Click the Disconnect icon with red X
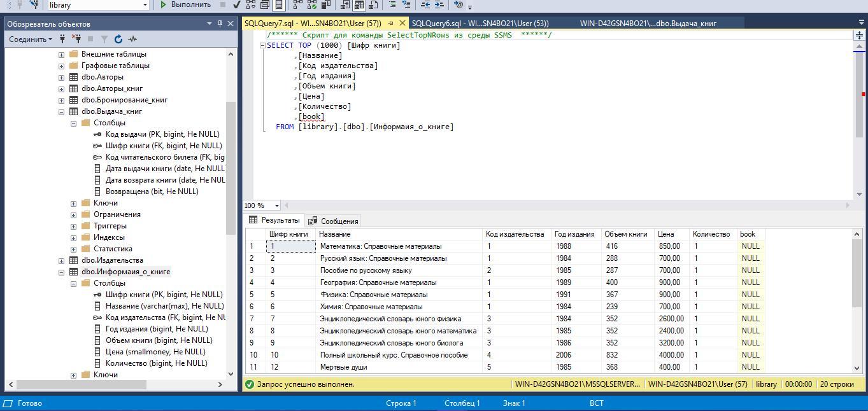The height and width of the screenshot is (411, 868). pyautogui.click(x=76, y=39)
